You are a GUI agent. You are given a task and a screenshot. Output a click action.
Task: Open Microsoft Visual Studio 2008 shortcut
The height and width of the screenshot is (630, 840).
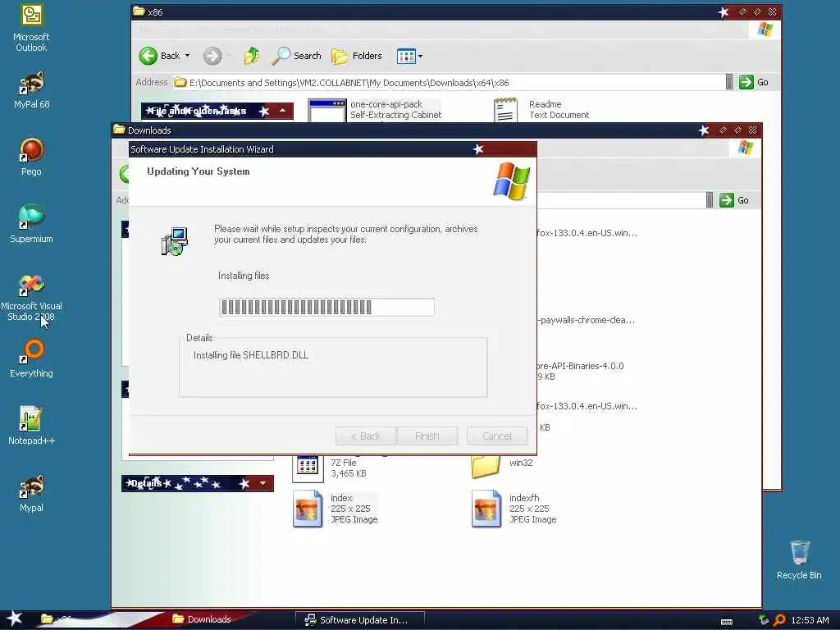point(31,297)
